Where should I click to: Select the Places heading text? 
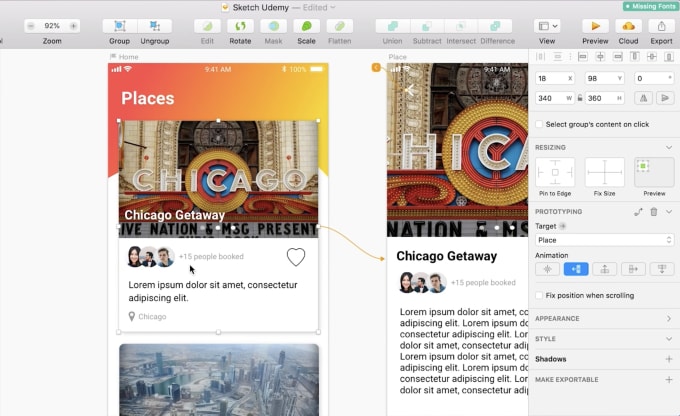[x=147, y=98]
